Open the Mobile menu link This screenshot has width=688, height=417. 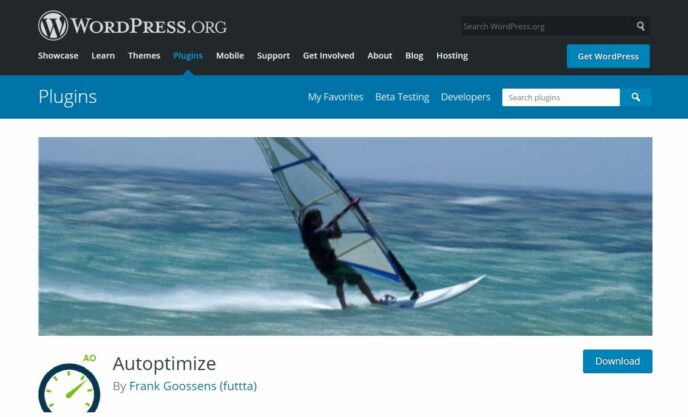(230, 56)
